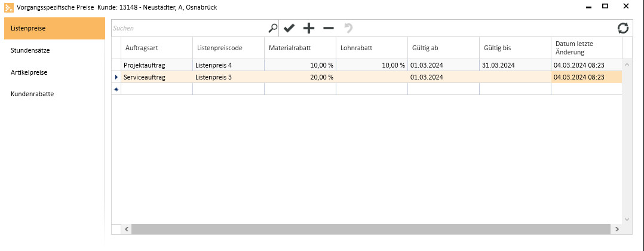Click the application logo in title bar

pos(8,7)
